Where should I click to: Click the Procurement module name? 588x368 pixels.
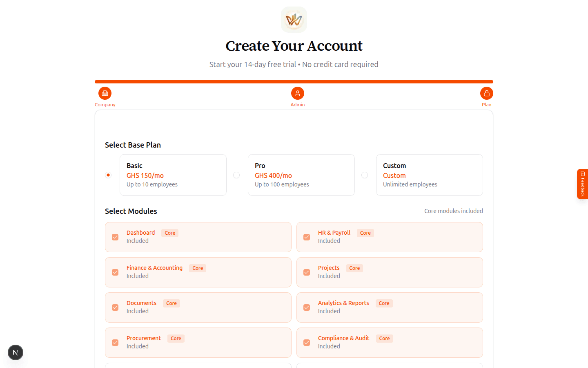[x=144, y=338]
